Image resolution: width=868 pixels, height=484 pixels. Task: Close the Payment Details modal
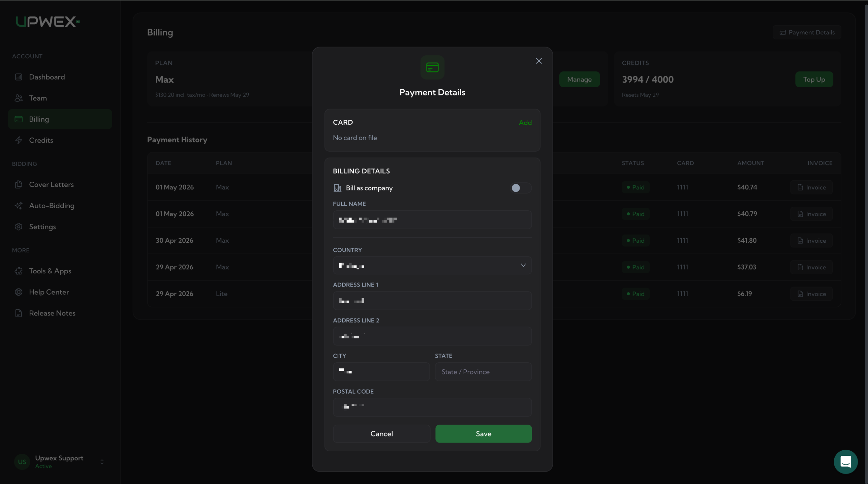point(539,61)
